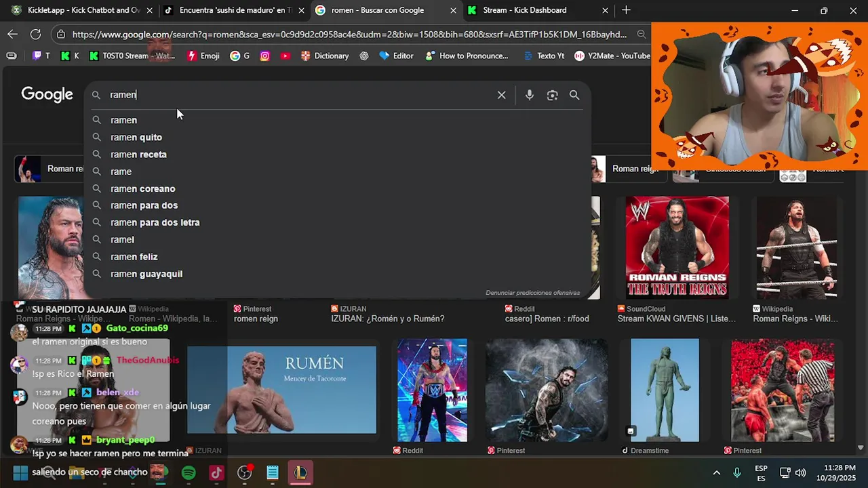
Task: Clear the search box with the X icon
Action: [x=501, y=95]
